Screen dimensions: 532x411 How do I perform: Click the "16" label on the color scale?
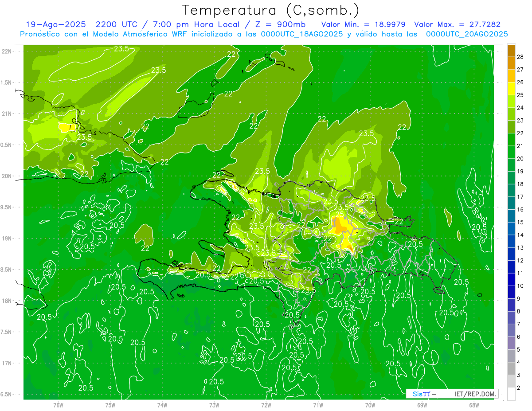pos(520,209)
